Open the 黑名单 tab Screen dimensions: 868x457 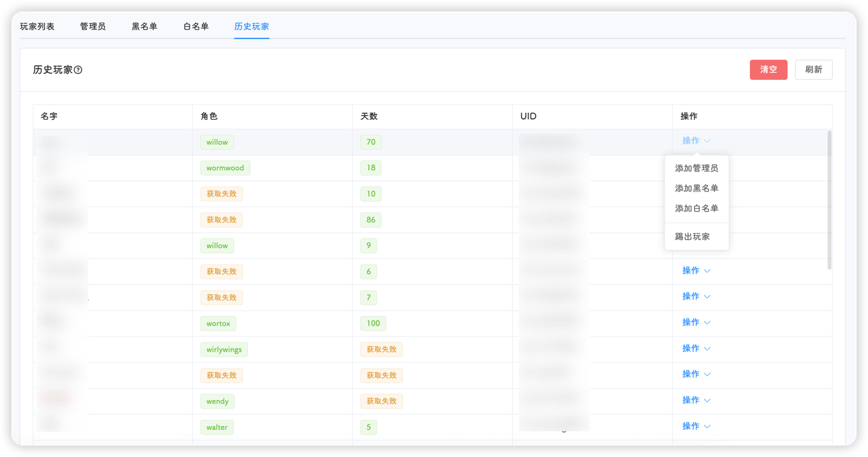tap(145, 26)
